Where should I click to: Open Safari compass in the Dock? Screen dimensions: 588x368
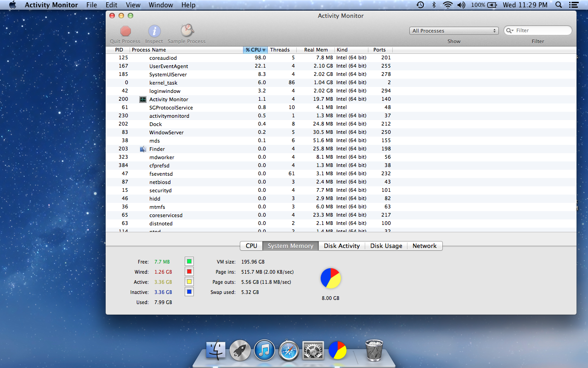click(x=289, y=351)
